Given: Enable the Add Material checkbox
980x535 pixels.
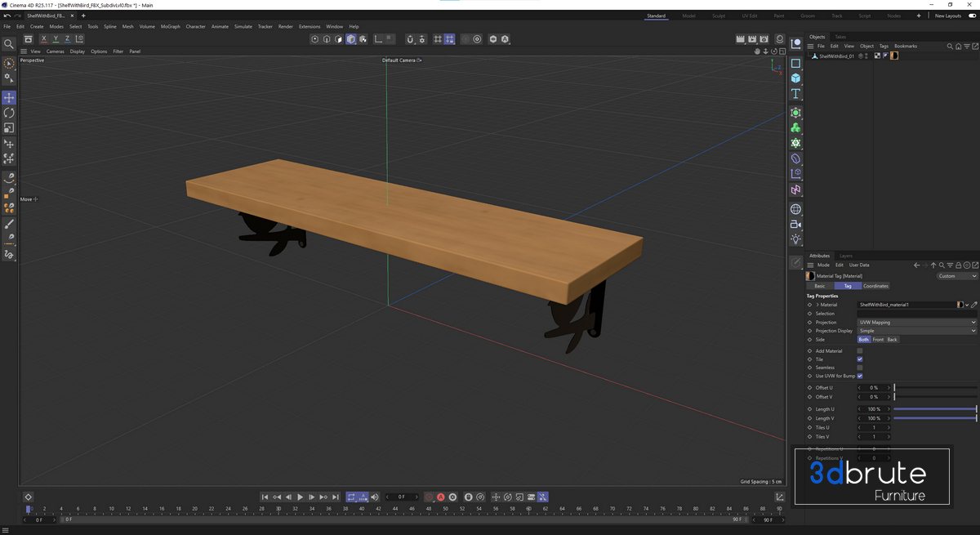Looking at the screenshot, I should (x=860, y=350).
